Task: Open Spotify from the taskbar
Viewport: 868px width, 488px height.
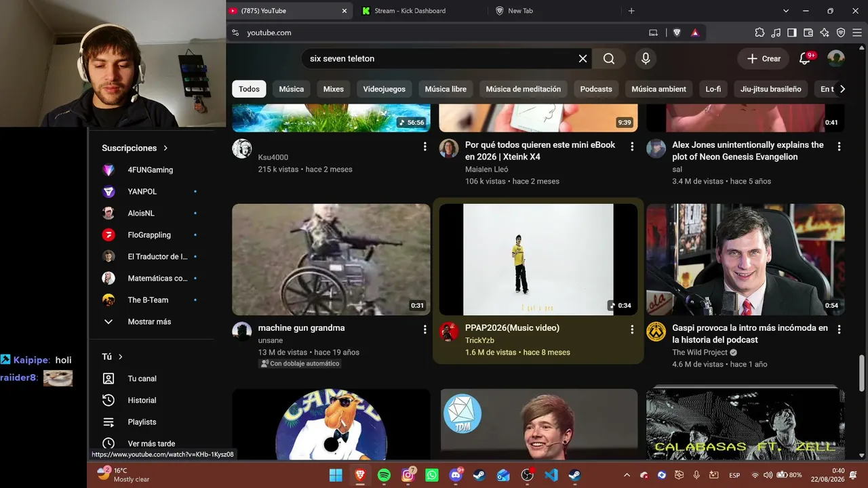Action: pyautogui.click(x=384, y=475)
